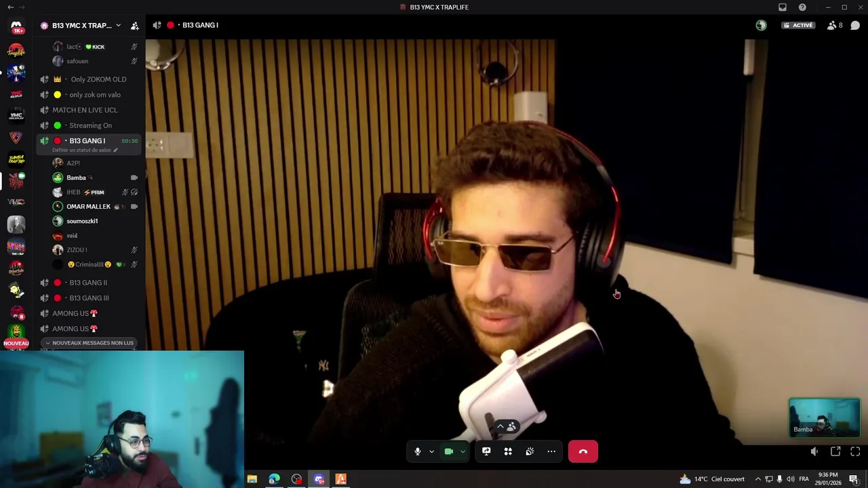
Task: Switch FRA keyboard language in tray
Action: click(804, 479)
